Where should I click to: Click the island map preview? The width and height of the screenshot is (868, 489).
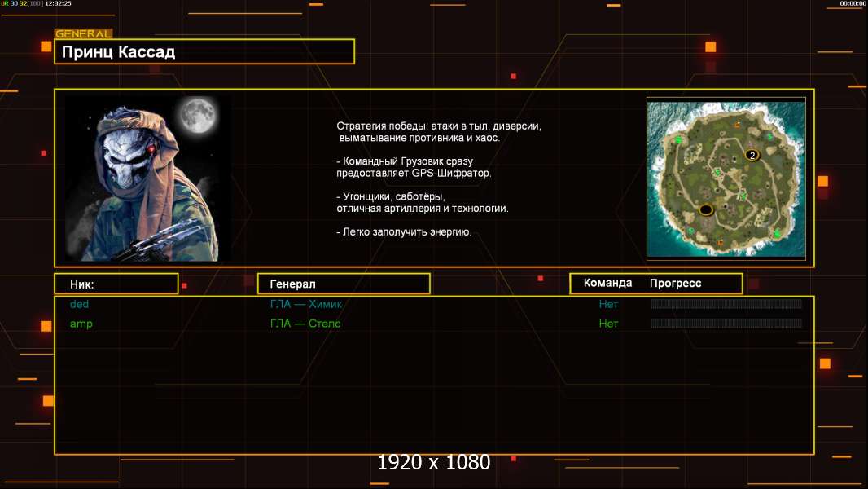point(726,178)
